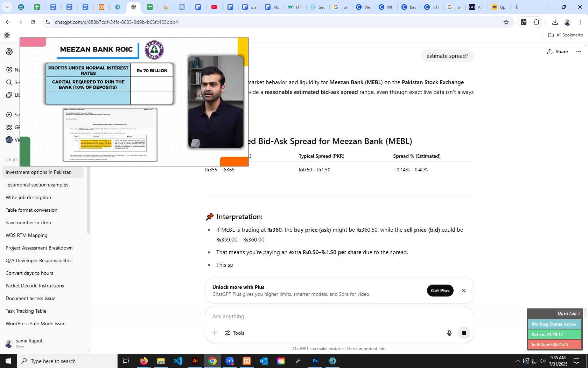
Task: Open Firefox from taskbar
Action: (x=143, y=361)
